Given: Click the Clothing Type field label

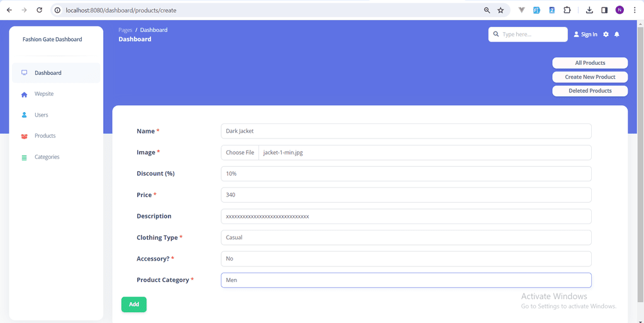Looking at the screenshot, I should click(x=160, y=237).
